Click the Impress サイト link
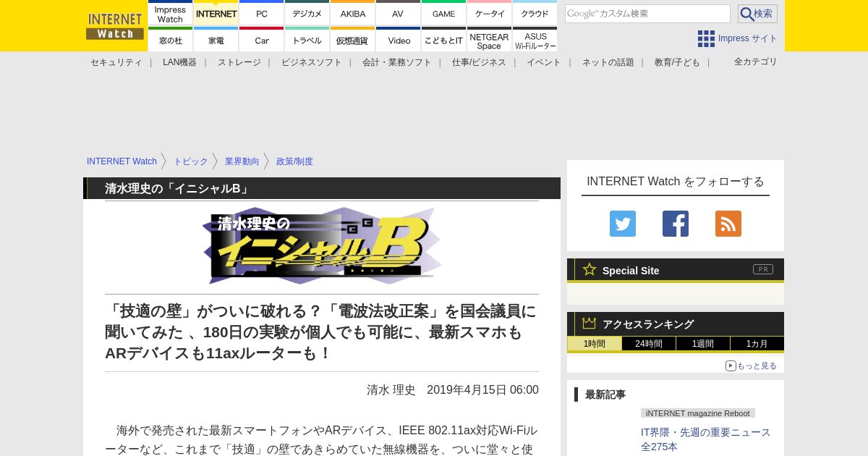The image size is (868, 456). click(748, 38)
